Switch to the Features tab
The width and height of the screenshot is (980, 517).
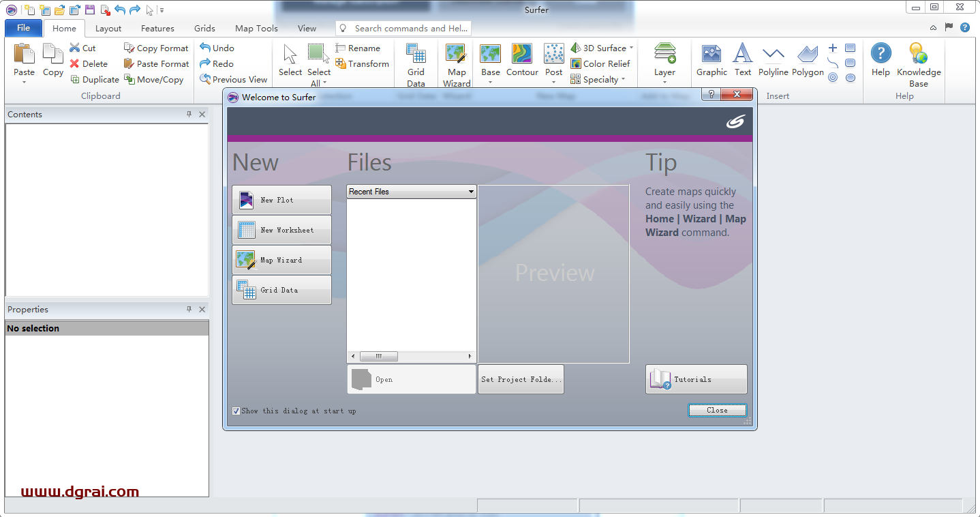pos(157,29)
